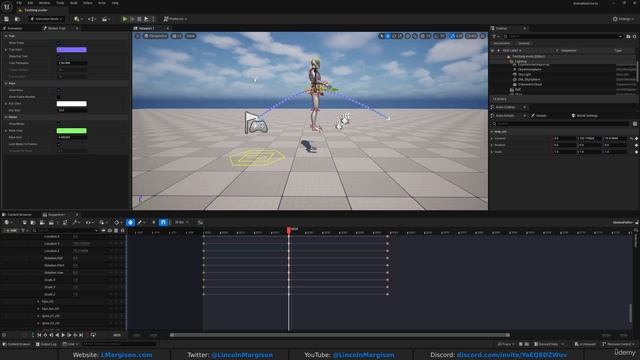Click the green Mark Color swatch

pos(71,131)
